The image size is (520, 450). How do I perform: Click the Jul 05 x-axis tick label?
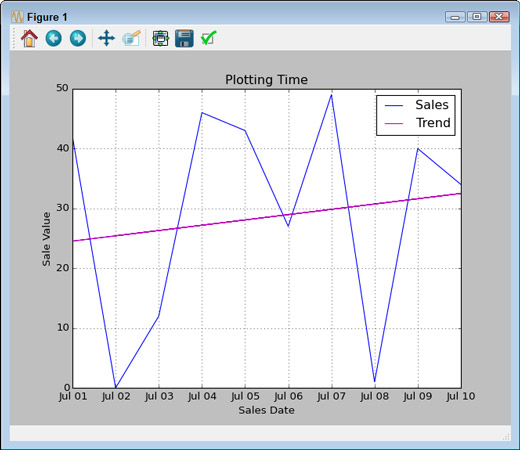coord(245,396)
